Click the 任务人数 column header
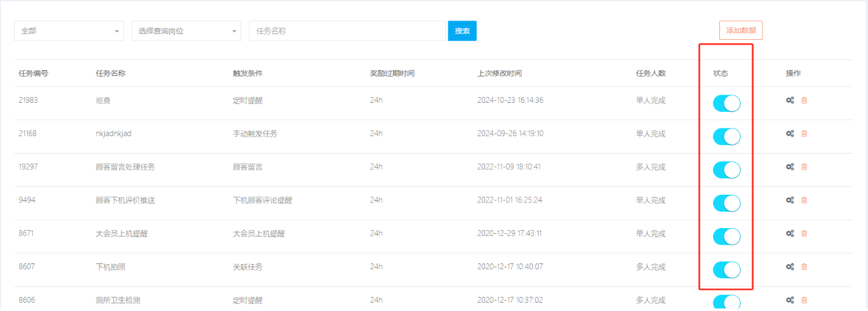The image size is (868, 311). 651,73
